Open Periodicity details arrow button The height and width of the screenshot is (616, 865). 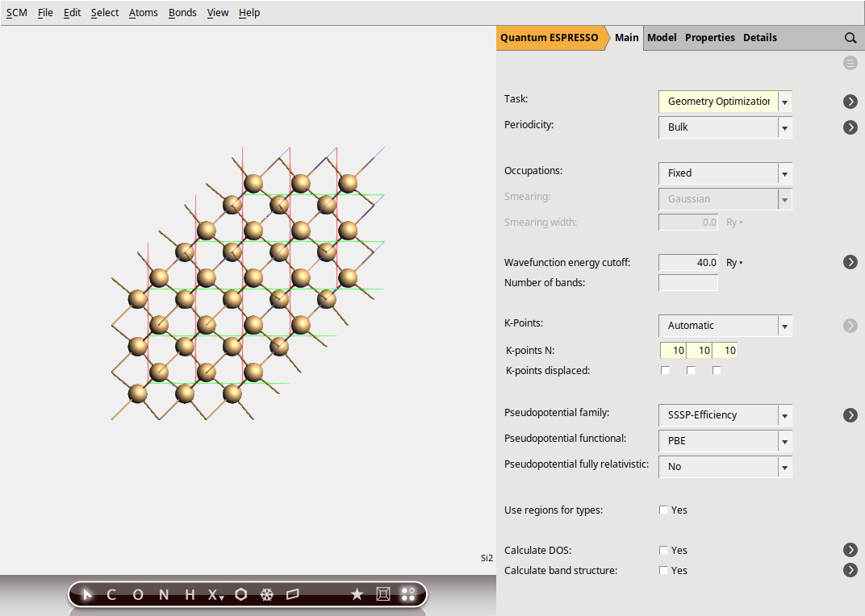[850, 127]
